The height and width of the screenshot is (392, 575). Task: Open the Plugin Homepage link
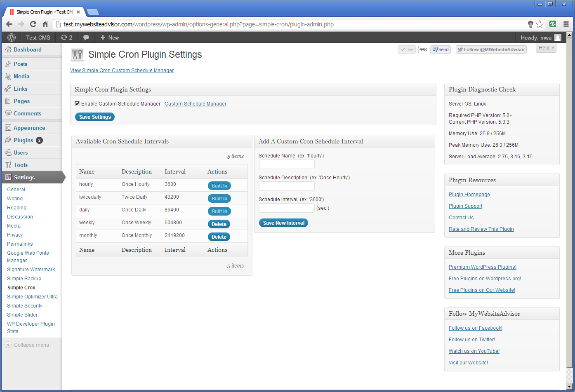click(469, 195)
